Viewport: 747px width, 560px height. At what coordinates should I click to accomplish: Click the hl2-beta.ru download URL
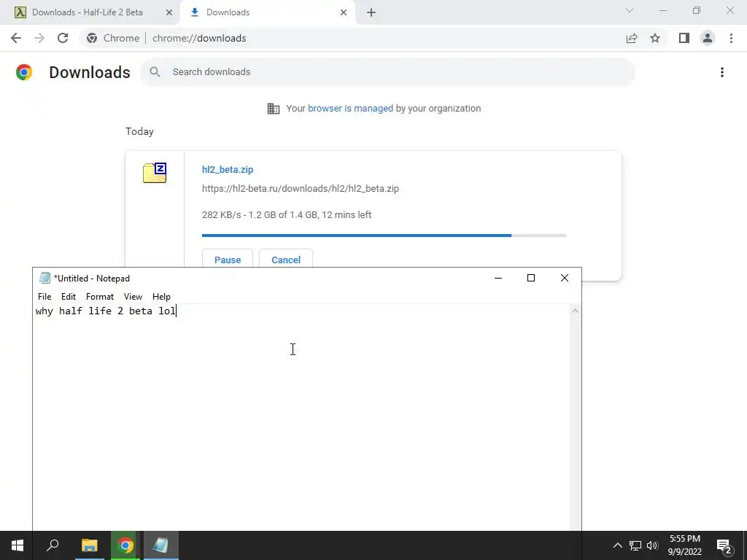point(300,189)
